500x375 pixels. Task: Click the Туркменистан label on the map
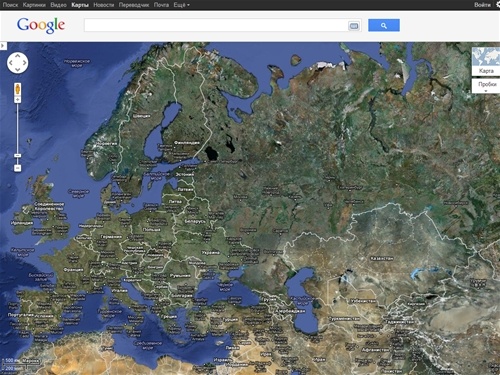344,319
